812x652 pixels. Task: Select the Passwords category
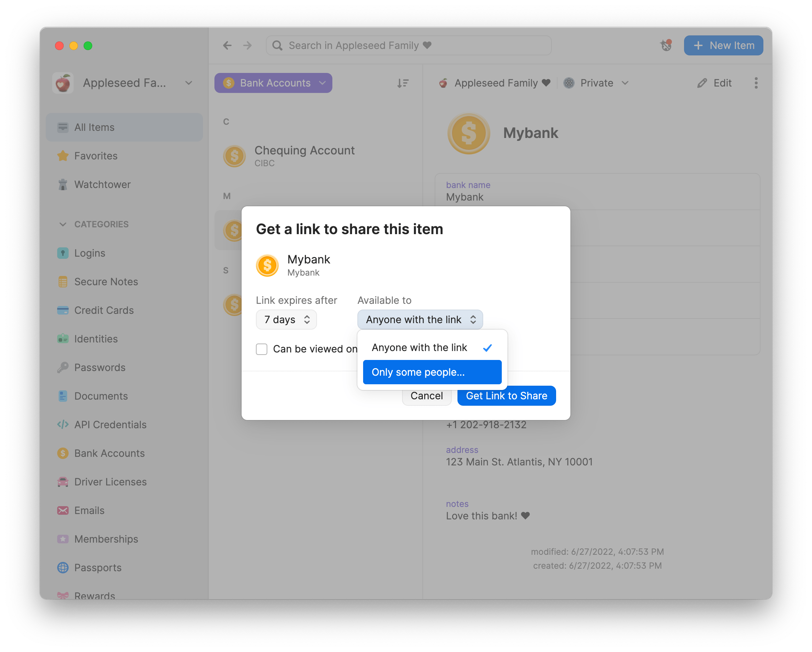pos(124,367)
